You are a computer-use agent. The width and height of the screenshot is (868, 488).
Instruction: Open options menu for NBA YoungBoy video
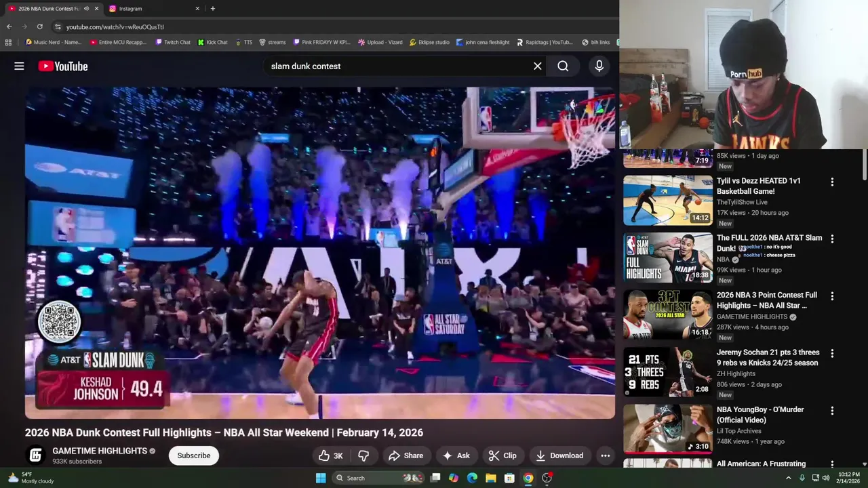pyautogui.click(x=832, y=411)
